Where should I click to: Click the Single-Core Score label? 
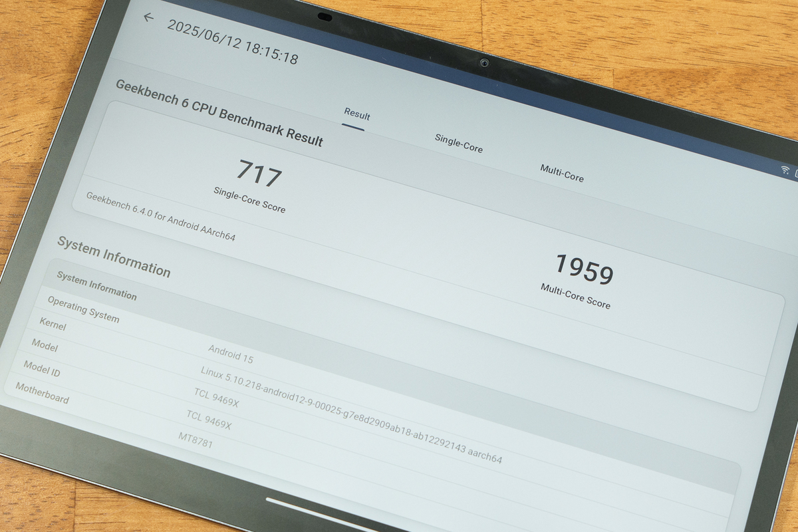(249, 199)
